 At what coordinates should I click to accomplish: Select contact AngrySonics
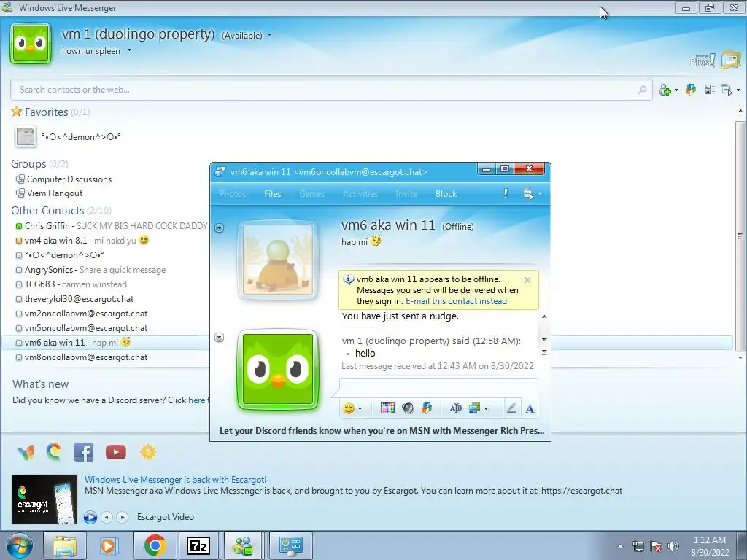48,270
